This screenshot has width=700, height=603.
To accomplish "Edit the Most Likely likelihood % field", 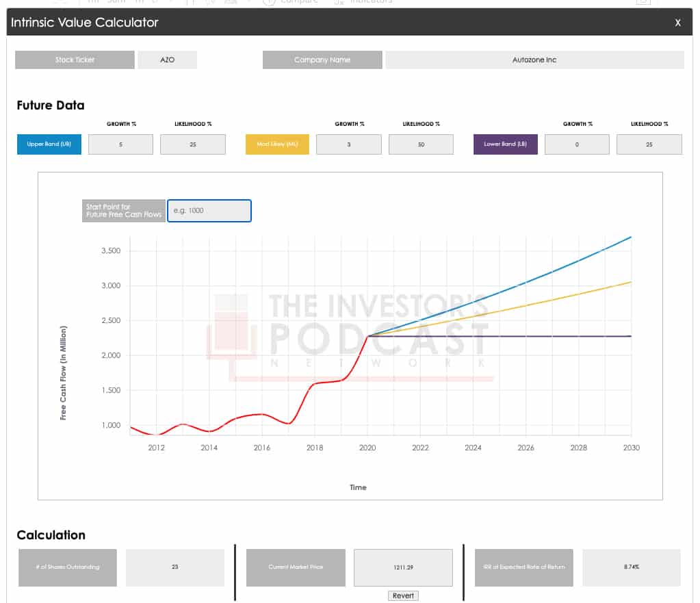I will pyautogui.click(x=421, y=144).
